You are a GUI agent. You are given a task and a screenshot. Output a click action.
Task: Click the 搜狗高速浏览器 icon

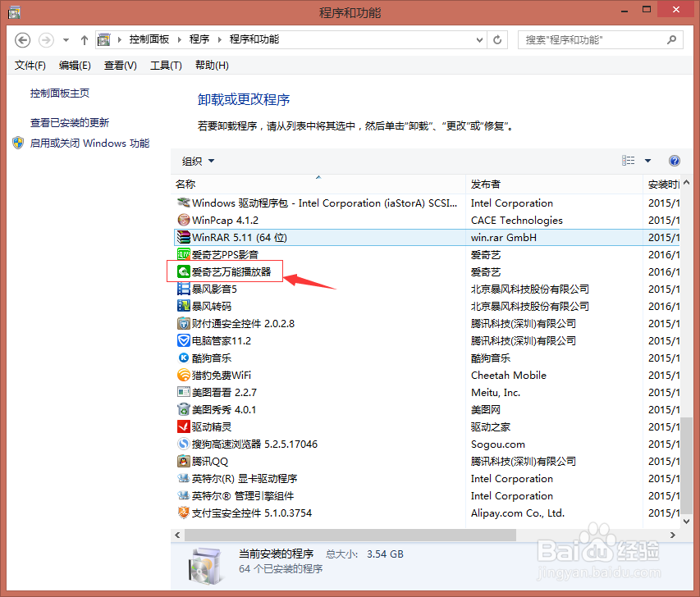(x=184, y=444)
